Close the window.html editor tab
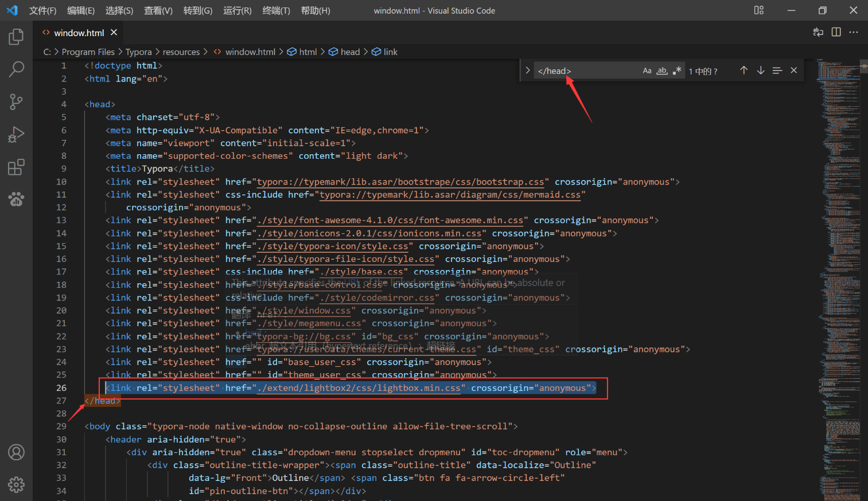 [114, 33]
